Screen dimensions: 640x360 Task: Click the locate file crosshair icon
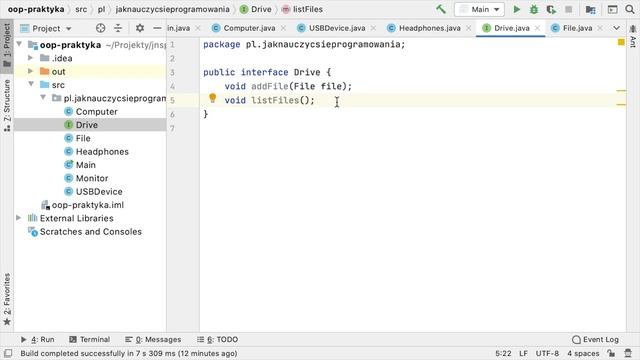click(100, 28)
